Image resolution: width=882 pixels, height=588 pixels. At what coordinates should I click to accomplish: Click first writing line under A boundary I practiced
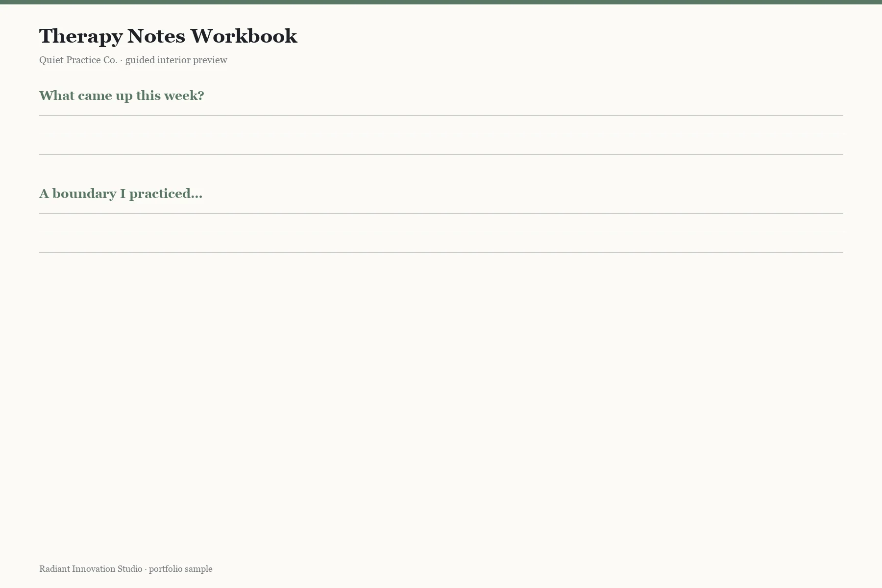click(441, 213)
